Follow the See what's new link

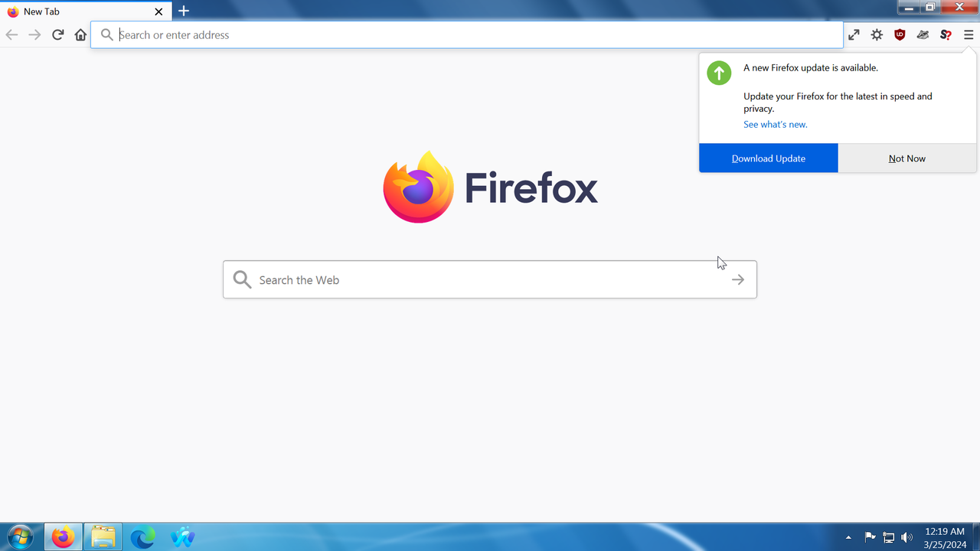click(x=775, y=124)
